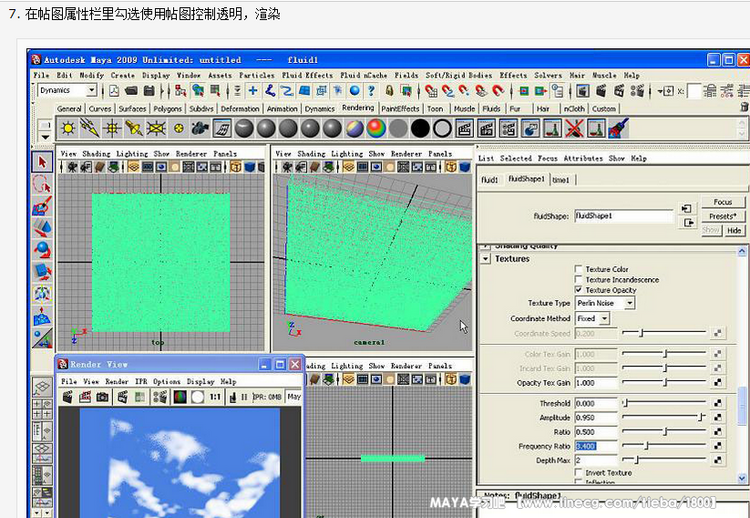Viewport: 750px width, 518px height.
Task: Activate the Scale tool in toolbox
Action: click(x=43, y=272)
